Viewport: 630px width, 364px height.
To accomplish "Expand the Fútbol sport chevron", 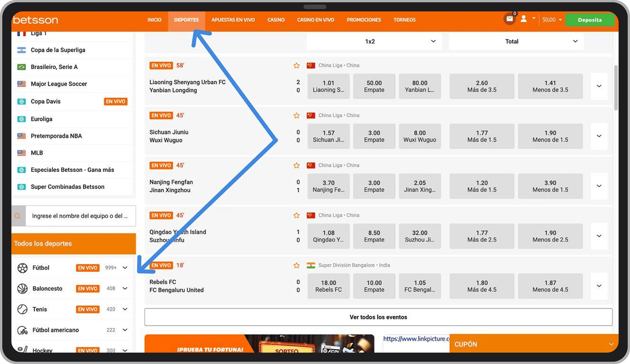I will [x=125, y=268].
